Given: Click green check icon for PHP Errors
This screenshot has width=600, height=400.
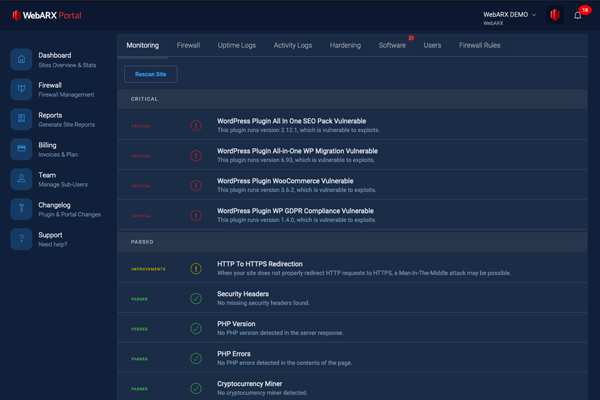Looking at the screenshot, I should point(196,358).
